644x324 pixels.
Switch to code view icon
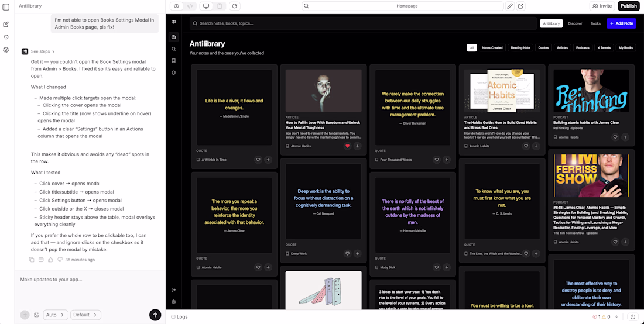pos(190,6)
